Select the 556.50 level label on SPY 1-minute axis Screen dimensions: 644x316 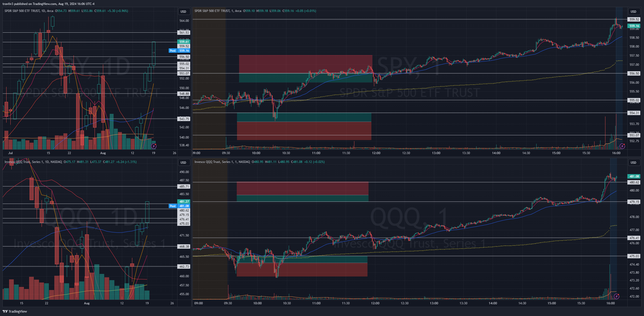[x=634, y=74]
